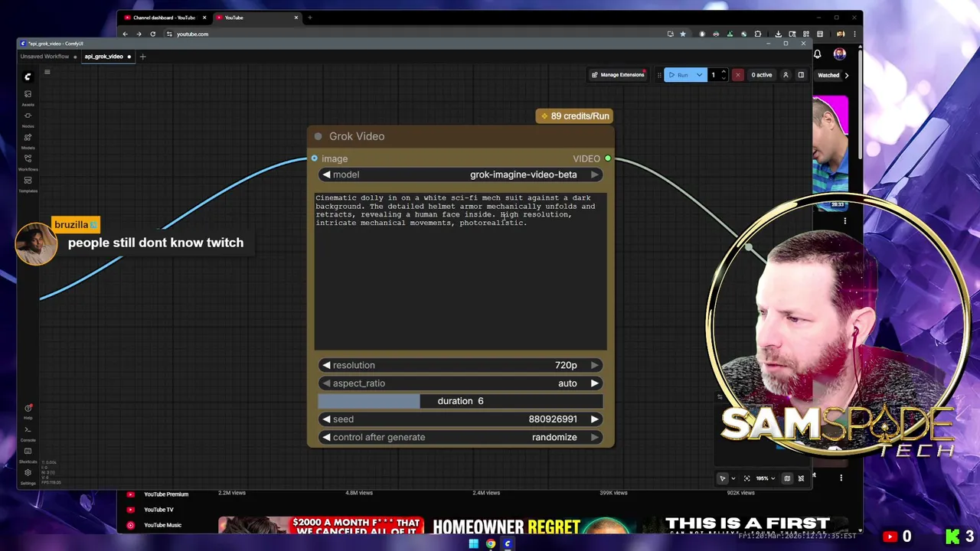Toggle link visibility icon in canvas controls
980x551 pixels.
[801, 478]
